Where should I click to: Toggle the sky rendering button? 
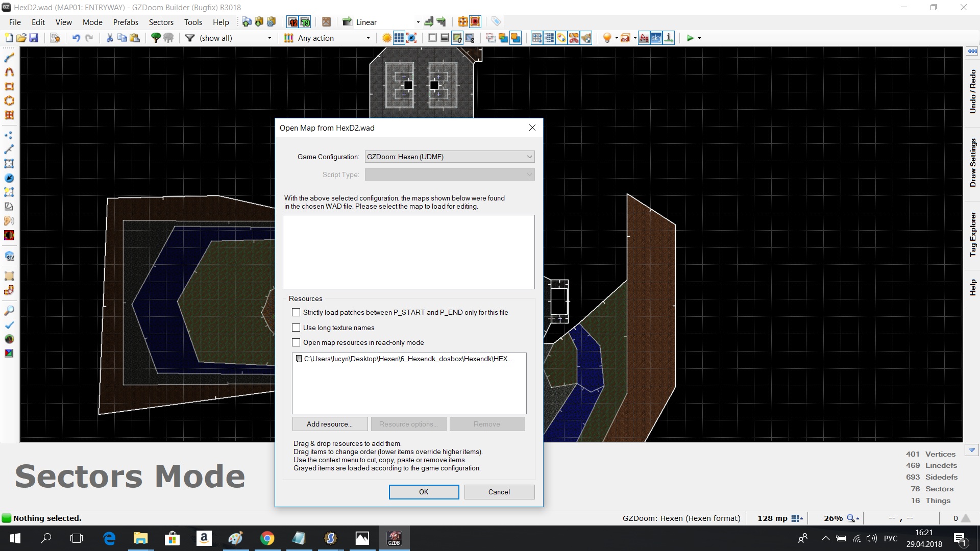tap(656, 38)
